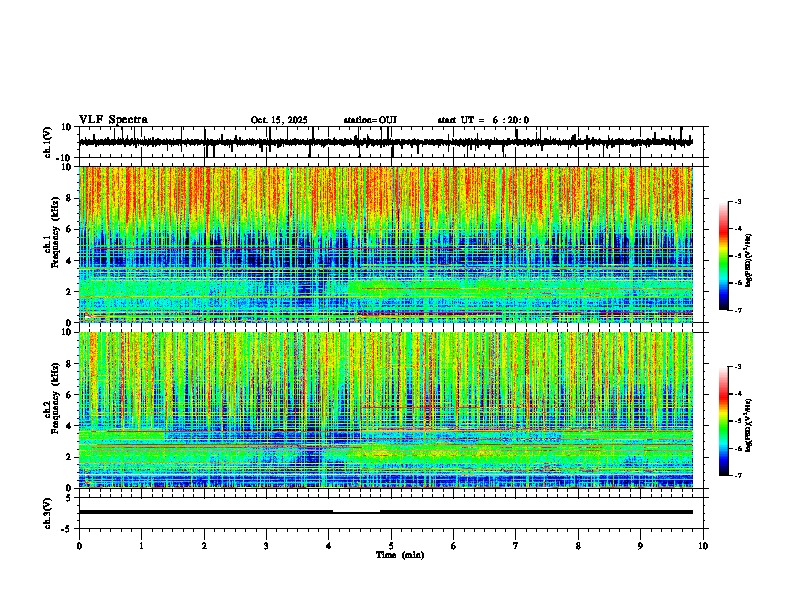Image resolution: width=792 pixels, height=612 pixels.
Task: Click the "4" kHz tick on ch.1 spectrogram
Action: pos(71,261)
